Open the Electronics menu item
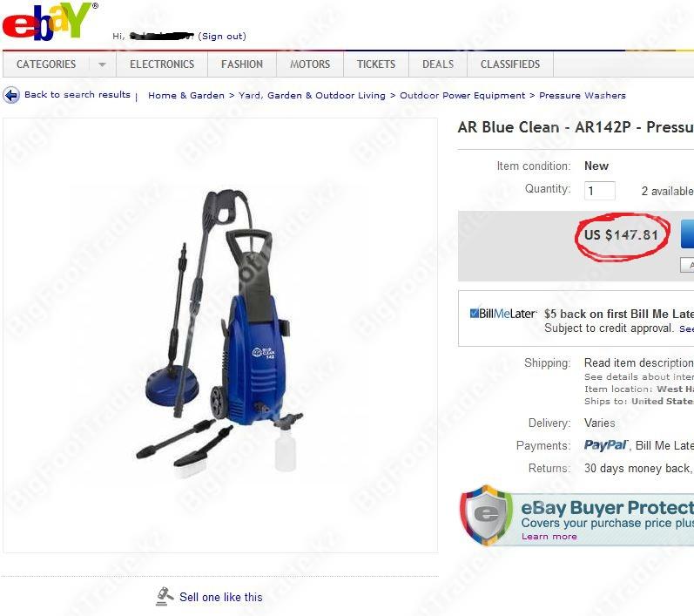 [162, 64]
